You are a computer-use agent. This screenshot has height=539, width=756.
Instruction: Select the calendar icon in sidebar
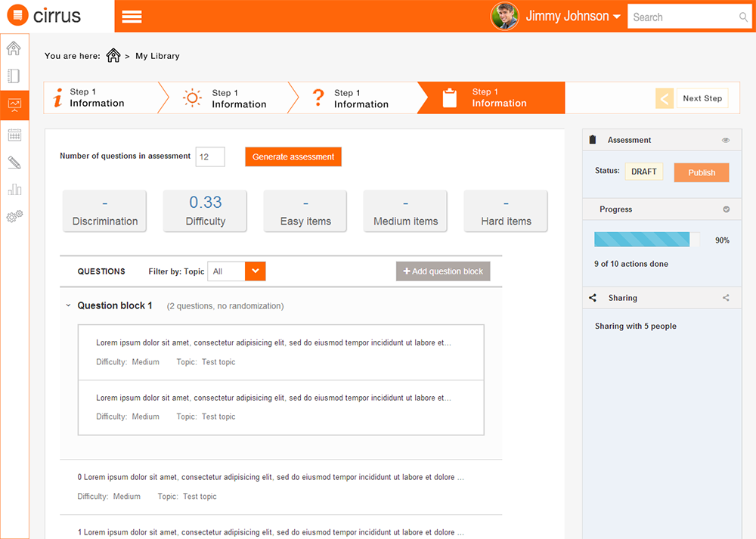pos(14,135)
